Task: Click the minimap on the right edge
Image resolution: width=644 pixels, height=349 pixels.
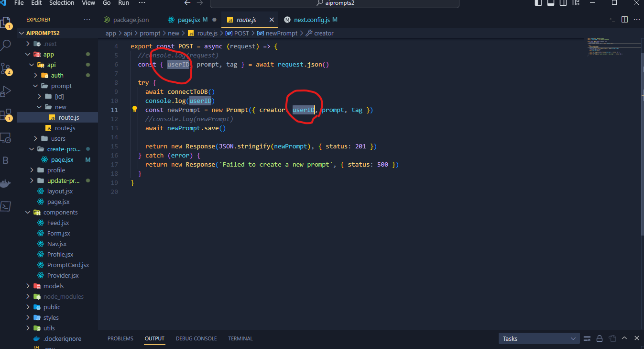Action: pyautogui.click(x=614, y=48)
